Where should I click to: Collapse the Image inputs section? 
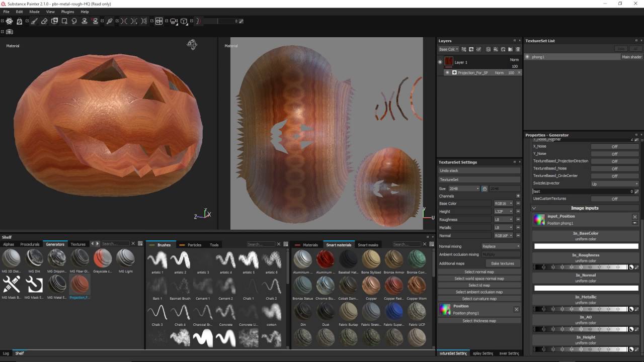pyautogui.click(x=534, y=208)
